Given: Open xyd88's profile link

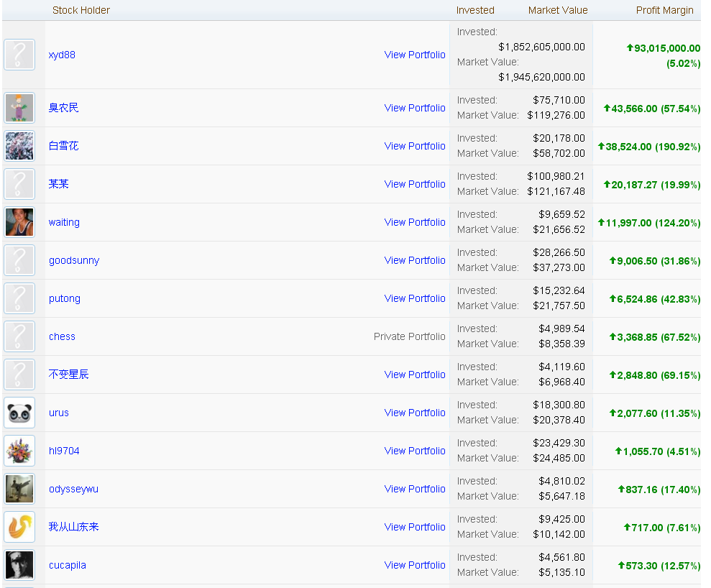Looking at the screenshot, I should click(x=62, y=55).
